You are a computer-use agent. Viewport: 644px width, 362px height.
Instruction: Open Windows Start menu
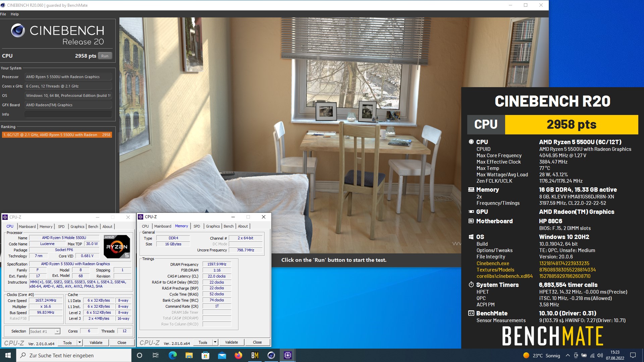[x=8, y=355]
